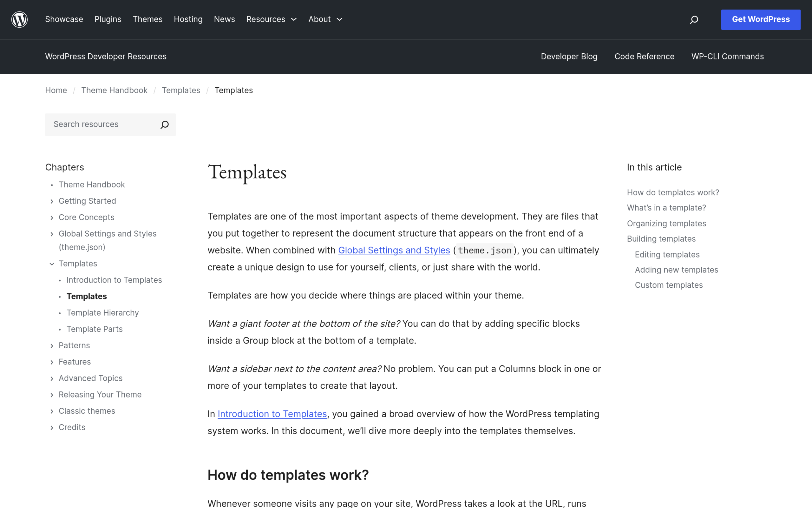Open the About menu label
Screen dimensions: 812x508
pos(319,19)
